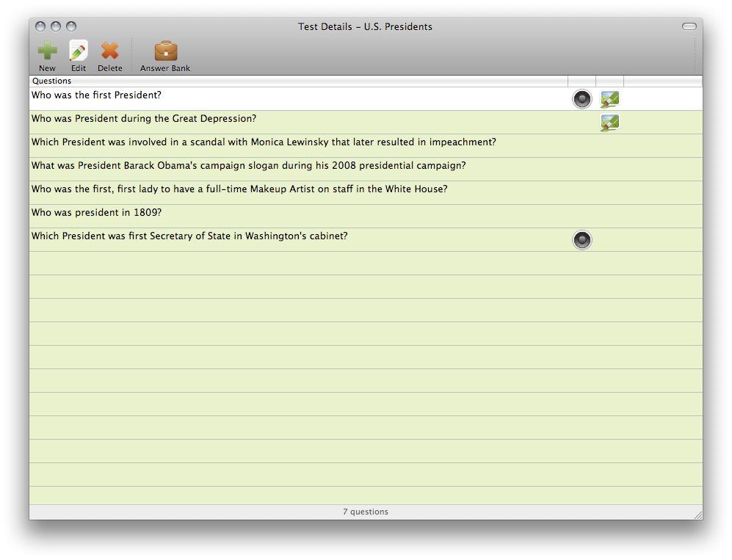
Task: Play audio for 'Who was the first President?'
Action: 581,99
